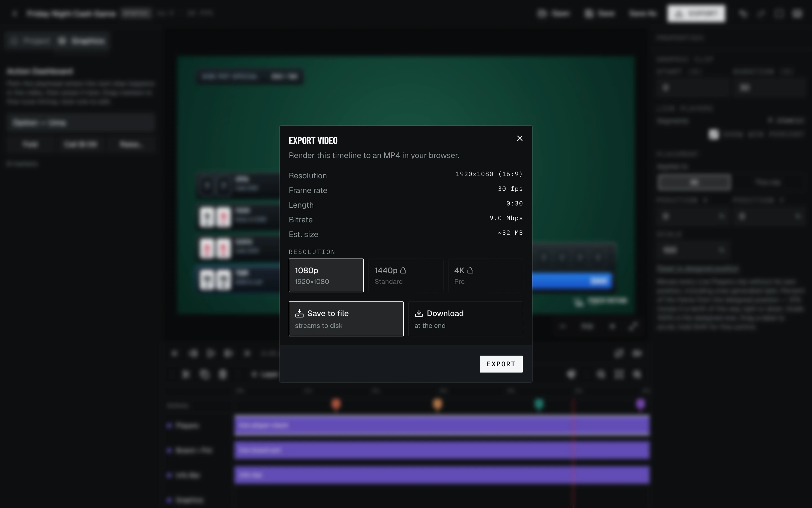Click the disk icon in Save to file
This screenshot has height=508, width=812.
tap(299, 314)
